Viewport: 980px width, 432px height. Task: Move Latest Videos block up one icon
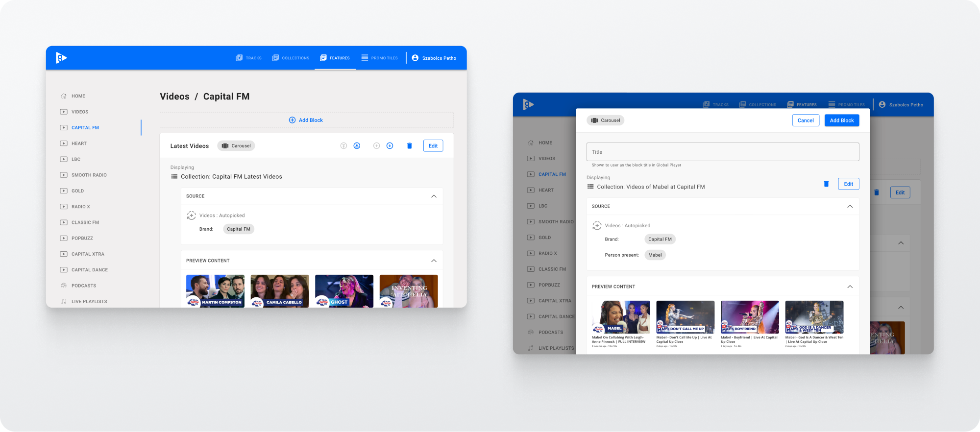coord(376,146)
